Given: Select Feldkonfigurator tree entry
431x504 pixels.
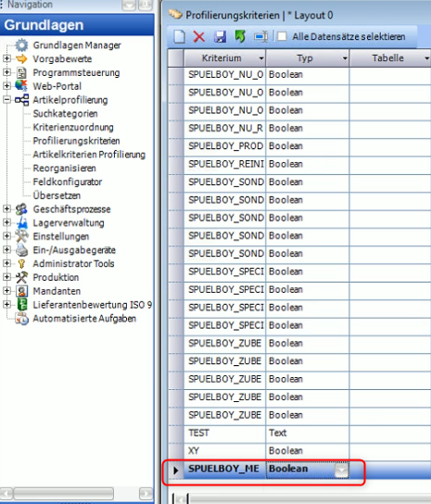Looking at the screenshot, I should (68, 182).
